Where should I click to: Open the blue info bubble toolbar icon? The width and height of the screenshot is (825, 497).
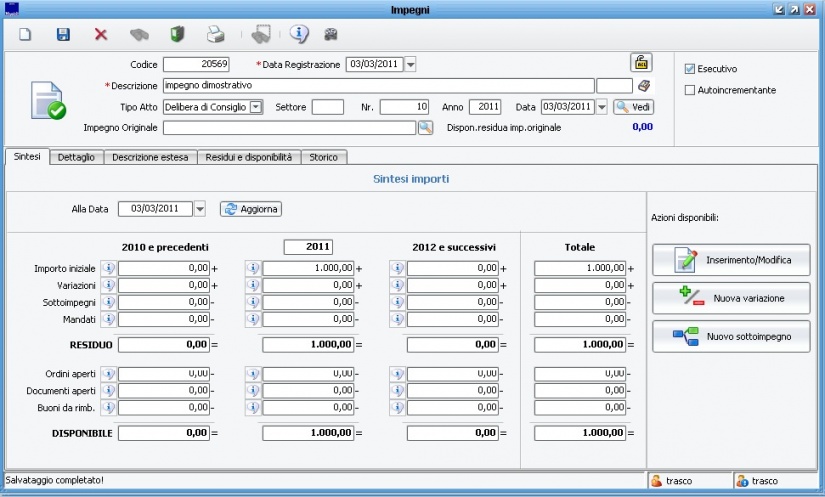point(299,34)
